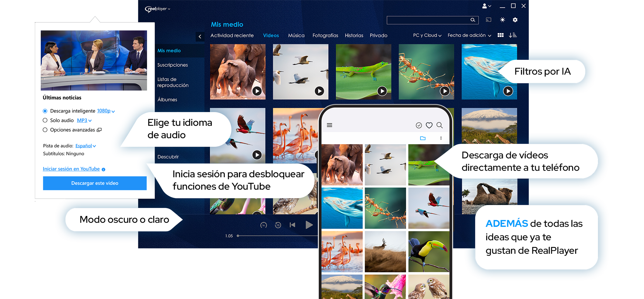Click the cast to device icon
This screenshot has height=299, width=644.
[x=488, y=20]
